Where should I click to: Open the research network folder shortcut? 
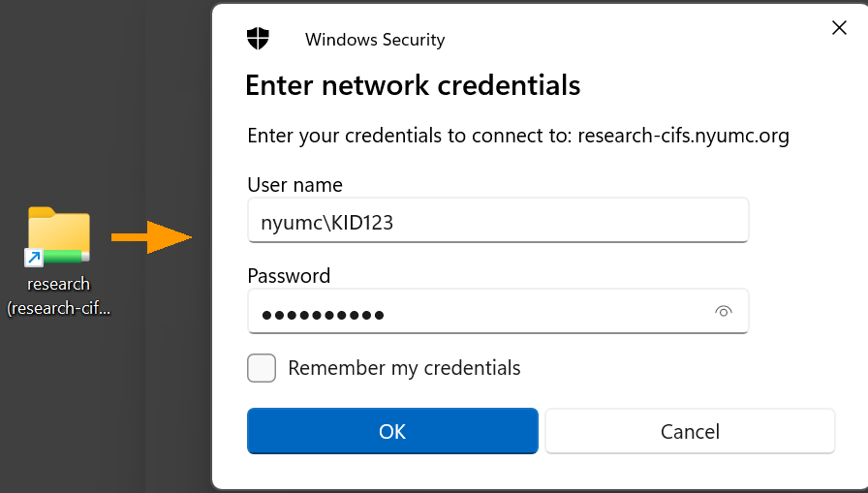pos(59,235)
